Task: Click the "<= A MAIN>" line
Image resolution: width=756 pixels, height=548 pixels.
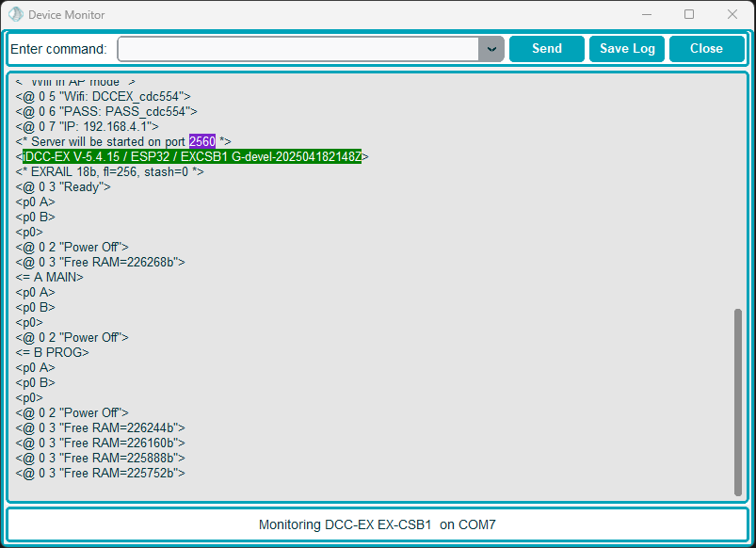Action: click(x=49, y=277)
